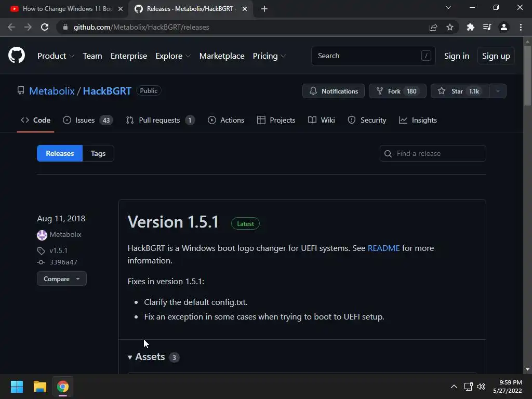Viewport: 532px width, 399px height.
Task: Bookmark this page with the star icon
Action: click(x=450, y=27)
